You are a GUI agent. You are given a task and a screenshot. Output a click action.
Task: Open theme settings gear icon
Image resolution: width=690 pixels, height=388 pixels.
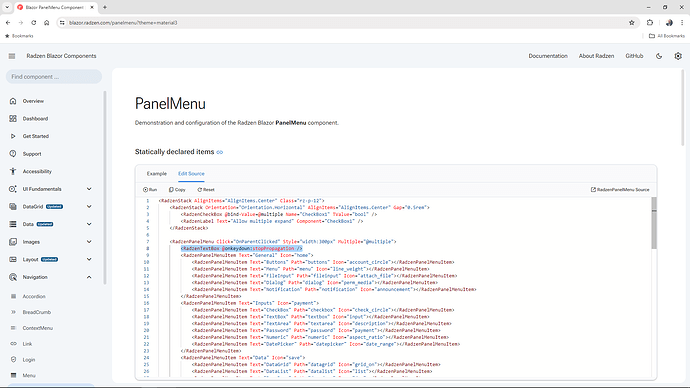tap(678, 56)
